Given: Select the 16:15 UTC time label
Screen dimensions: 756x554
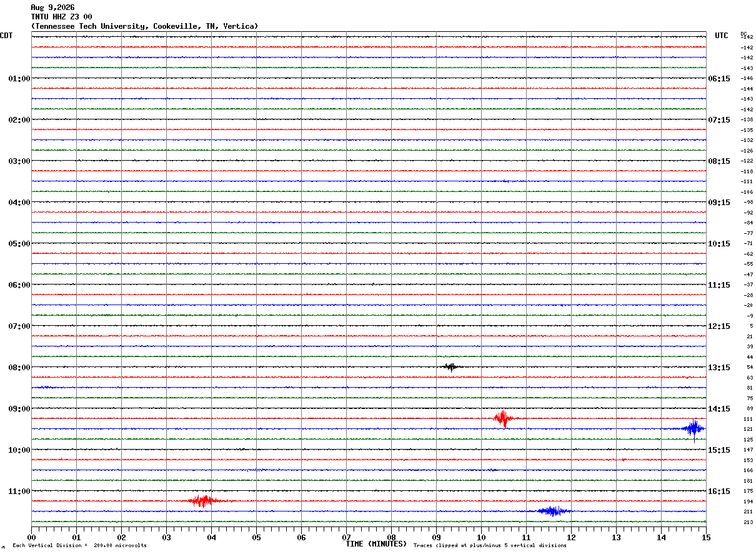Looking at the screenshot, I should [x=719, y=491].
